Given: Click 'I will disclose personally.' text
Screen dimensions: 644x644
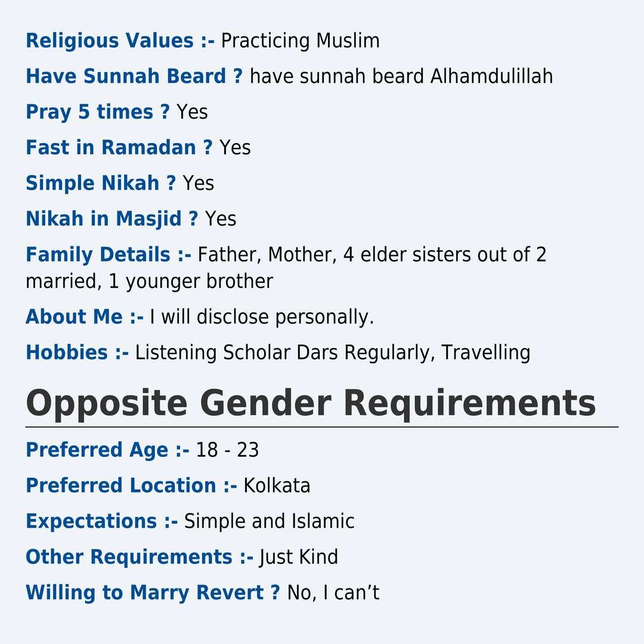Looking at the screenshot, I should [x=262, y=317].
